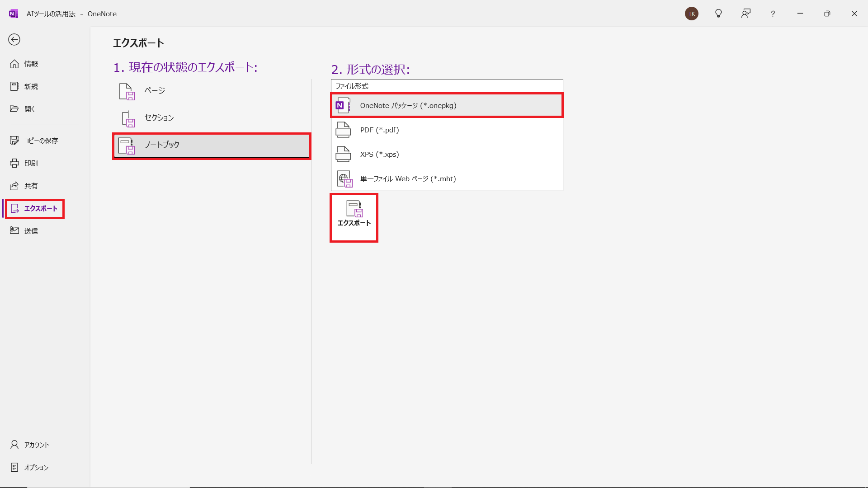Choose セクション as export scope

pos(212,118)
